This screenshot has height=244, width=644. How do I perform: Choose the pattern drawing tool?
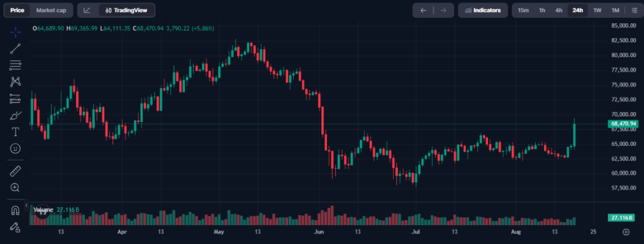(x=15, y=82)
